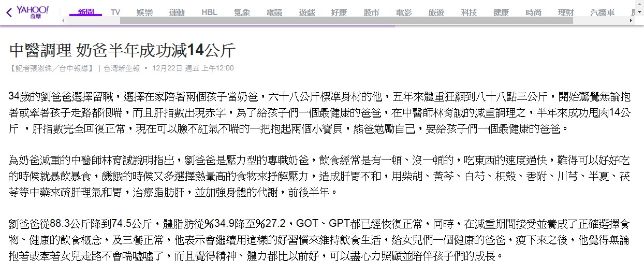This screenshot has width=644, height=275.
Task: Switch to the 娛樂 tab
Action: click(144, 12)
